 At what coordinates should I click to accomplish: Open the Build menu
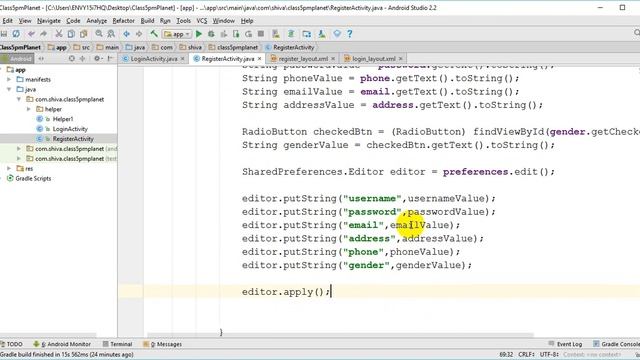point(147,21)
